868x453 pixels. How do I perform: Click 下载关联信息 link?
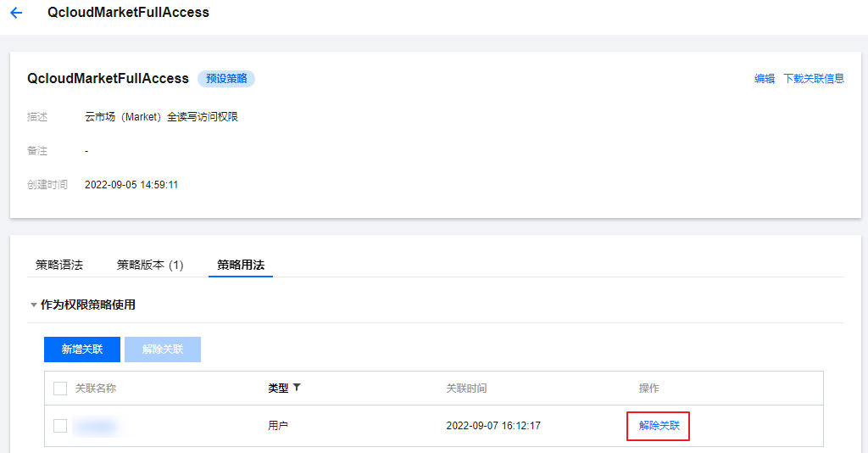pyautogui.click(x=814, y=79)
